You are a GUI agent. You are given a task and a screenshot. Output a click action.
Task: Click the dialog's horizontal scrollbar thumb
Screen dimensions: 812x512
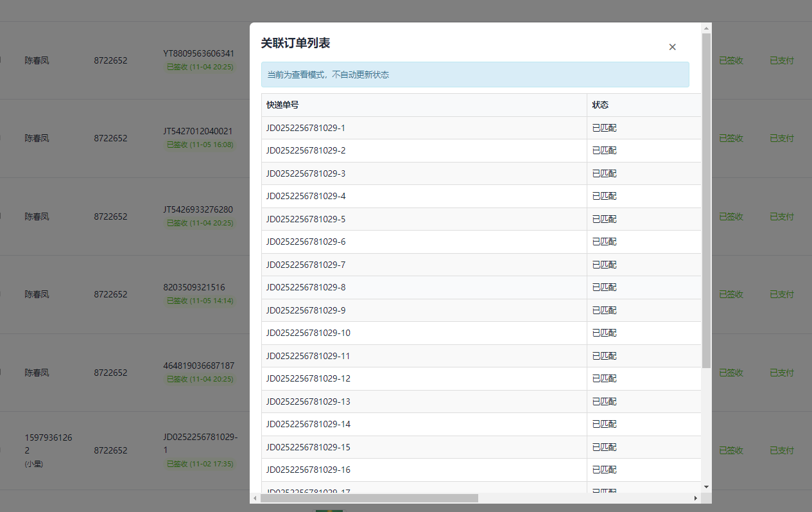(x=369, y=498)
